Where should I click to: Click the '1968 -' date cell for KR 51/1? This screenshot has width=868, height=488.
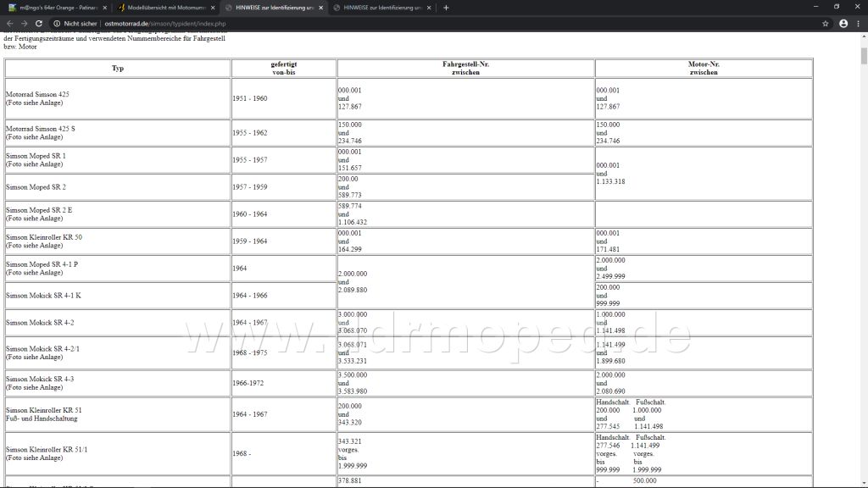283,454
